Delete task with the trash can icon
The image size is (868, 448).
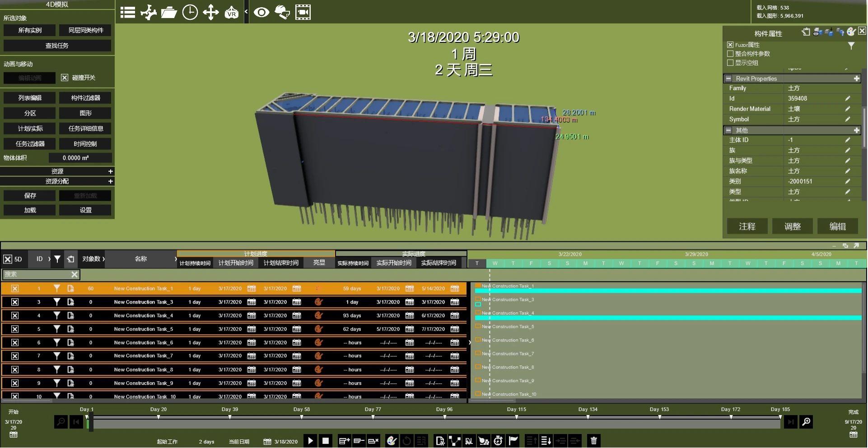594,441
